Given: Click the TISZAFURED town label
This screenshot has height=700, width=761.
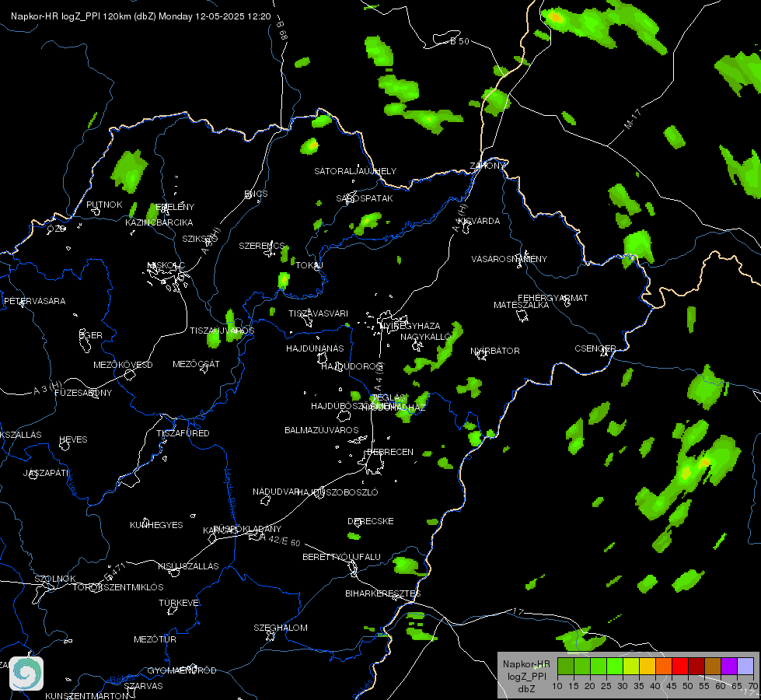Looking at the screenshot, I should pyautogui.click(x=183, y=432).
